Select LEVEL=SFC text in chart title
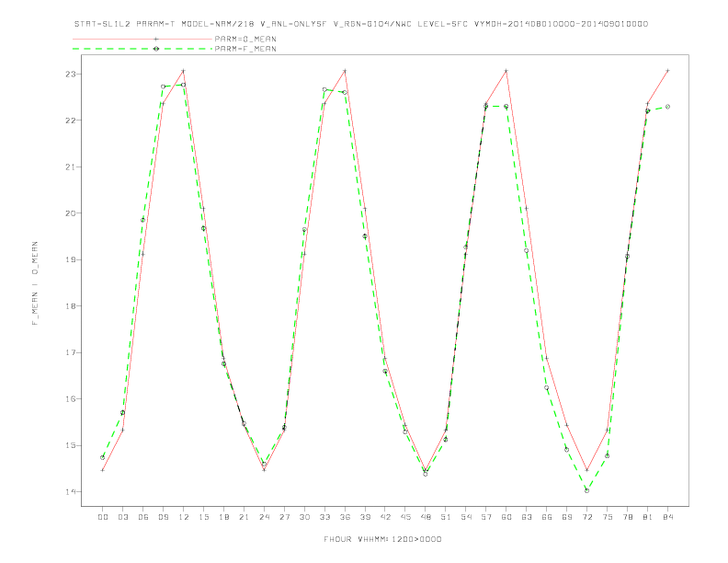 point(442,24)
